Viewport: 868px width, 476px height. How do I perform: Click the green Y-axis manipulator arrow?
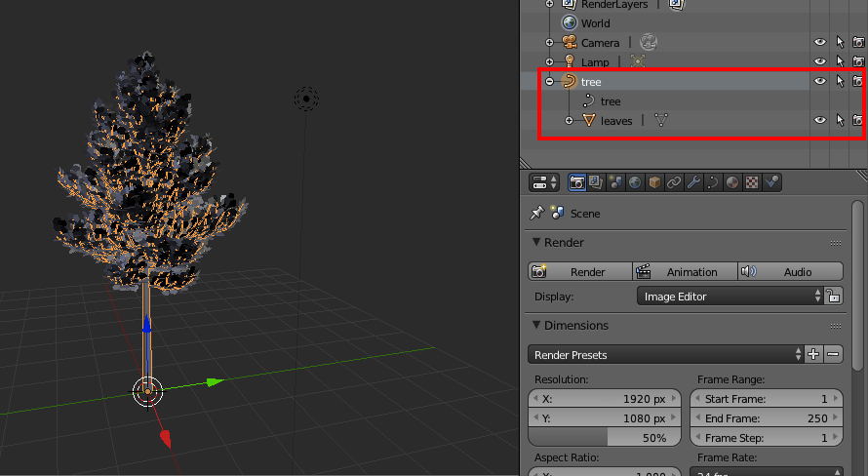coord(215,382)
